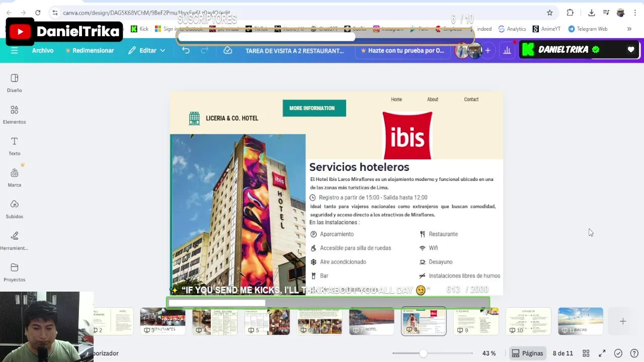Open the Diseño panel in the sidebar

14,83
